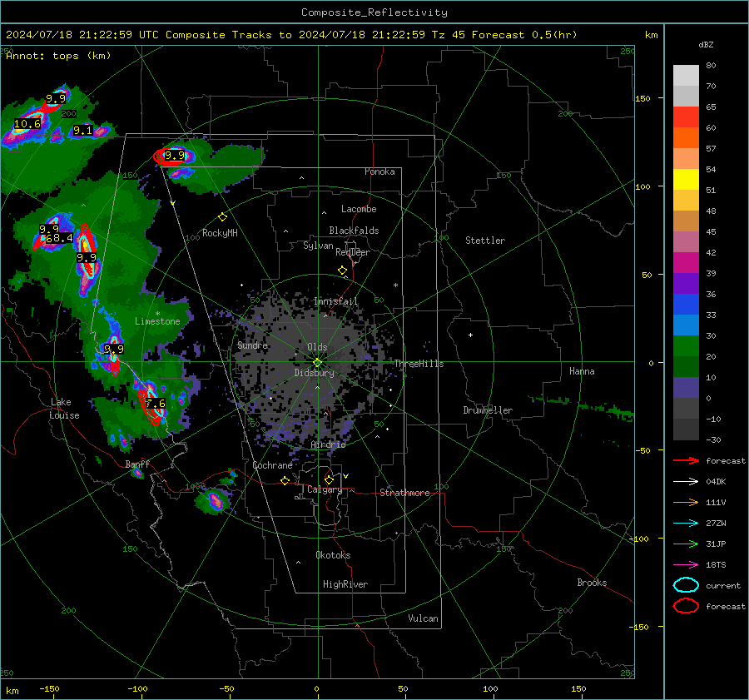Click the ThreeHills city label
The width and height of the screenshot is (749, 700).
click(419, 364)
